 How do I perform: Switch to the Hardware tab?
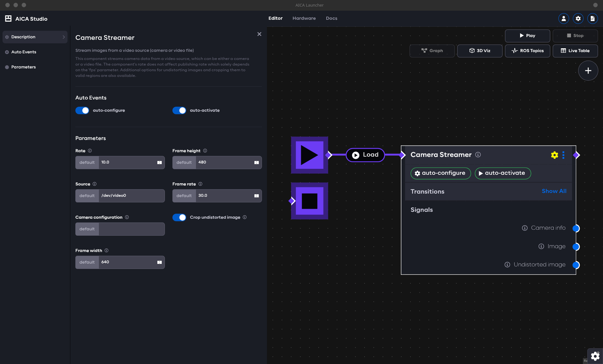coord(304,18)
